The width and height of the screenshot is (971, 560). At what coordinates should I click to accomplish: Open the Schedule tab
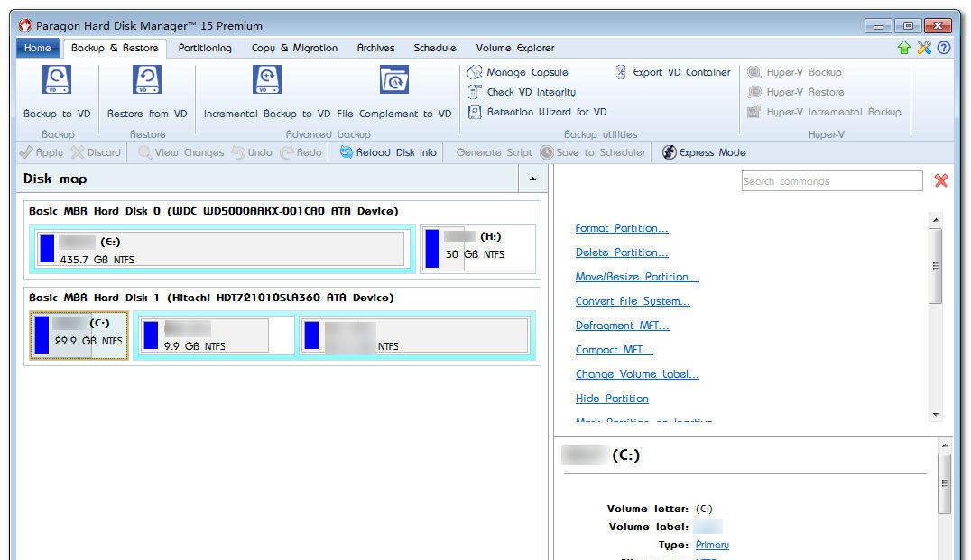point(435,48)
